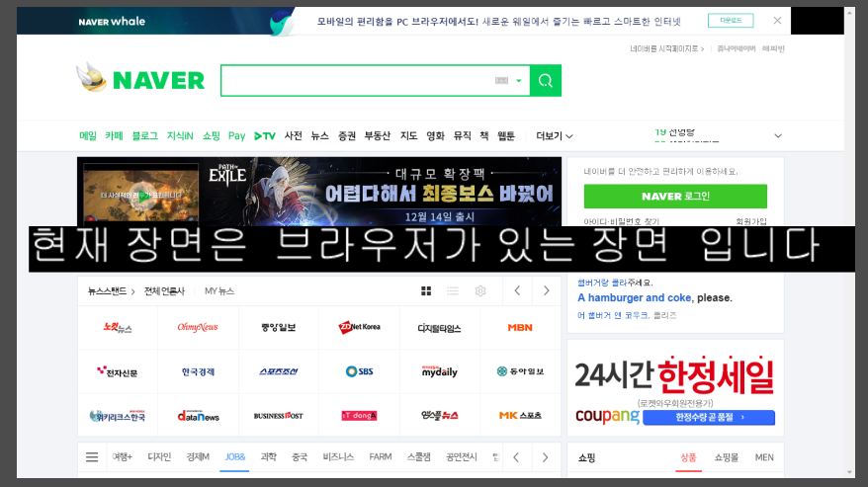Open the search box autocomplete dropdown arrow
868x487 pixels.
[519, 81]
